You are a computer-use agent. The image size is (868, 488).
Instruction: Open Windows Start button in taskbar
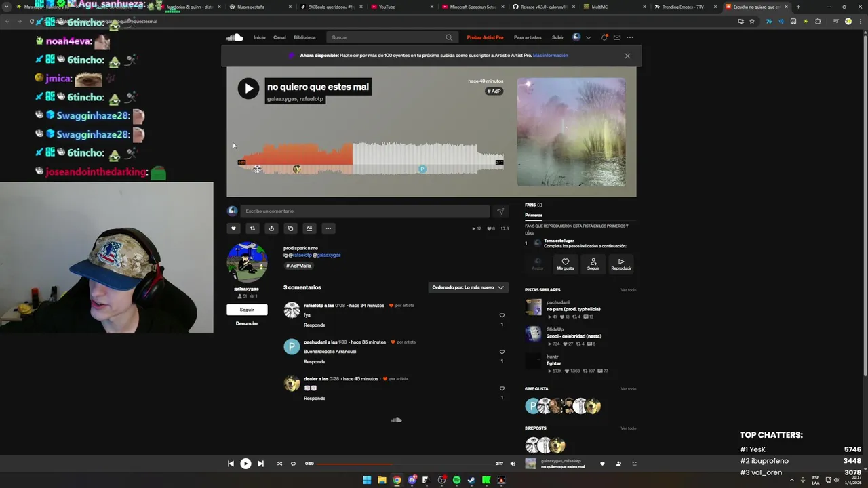tap(367, 480)
